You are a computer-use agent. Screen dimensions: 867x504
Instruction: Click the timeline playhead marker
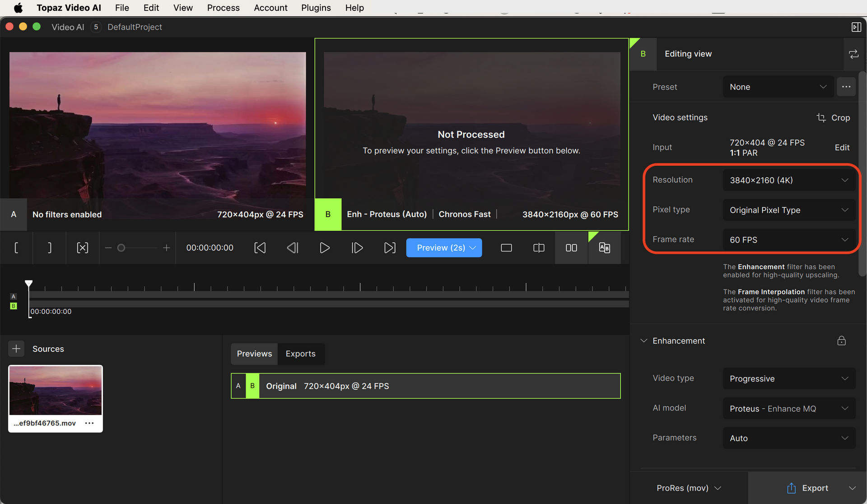29,284
